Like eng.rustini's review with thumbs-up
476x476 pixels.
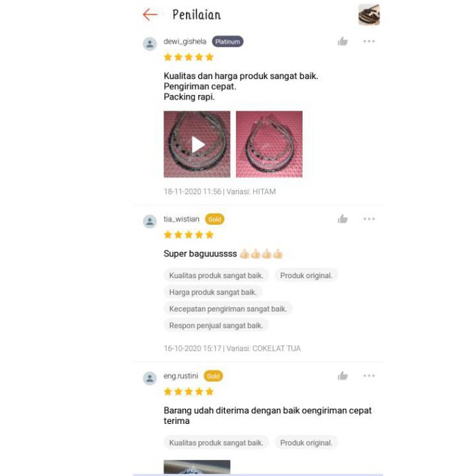[342, 376]
